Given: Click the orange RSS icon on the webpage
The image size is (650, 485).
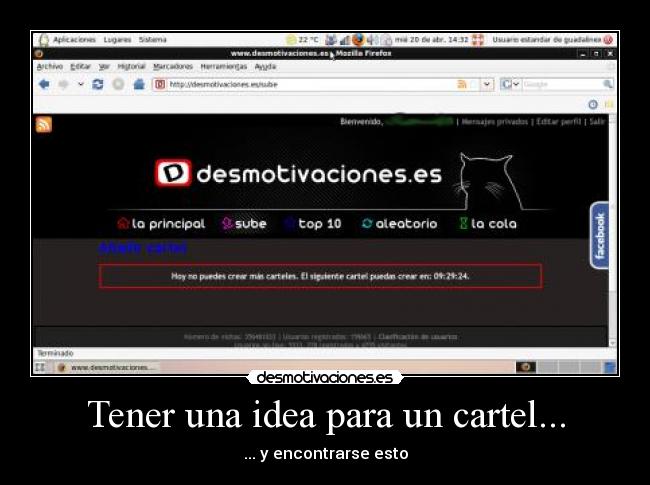Looking at the screenshot, I should point(44,124).
